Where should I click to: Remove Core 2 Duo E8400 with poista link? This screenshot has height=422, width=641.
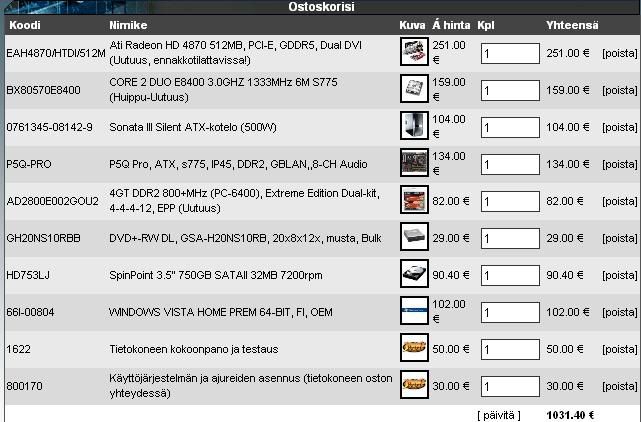(619, 90)
